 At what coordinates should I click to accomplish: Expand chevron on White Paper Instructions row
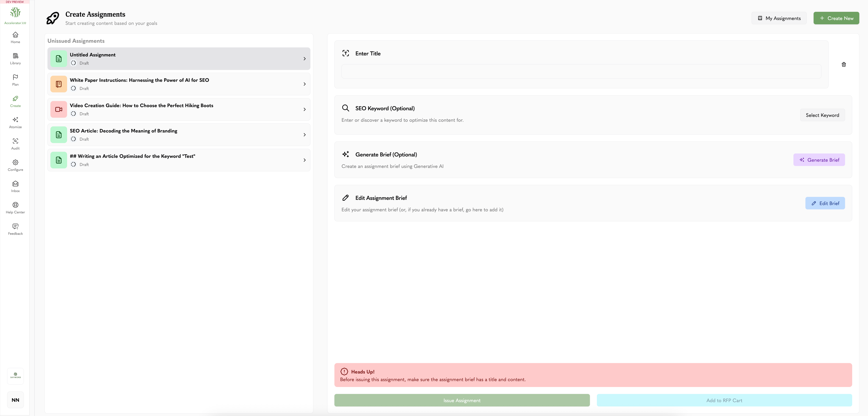[304, 84]
